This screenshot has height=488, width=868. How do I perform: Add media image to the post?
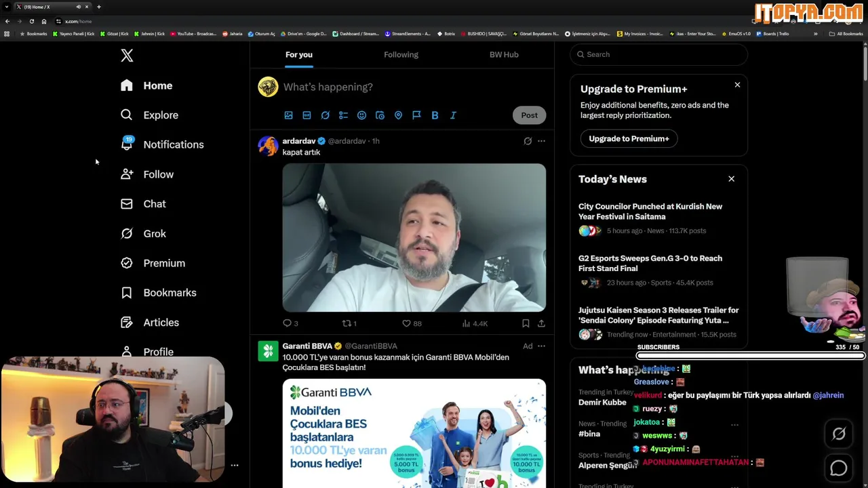point(288,115)
